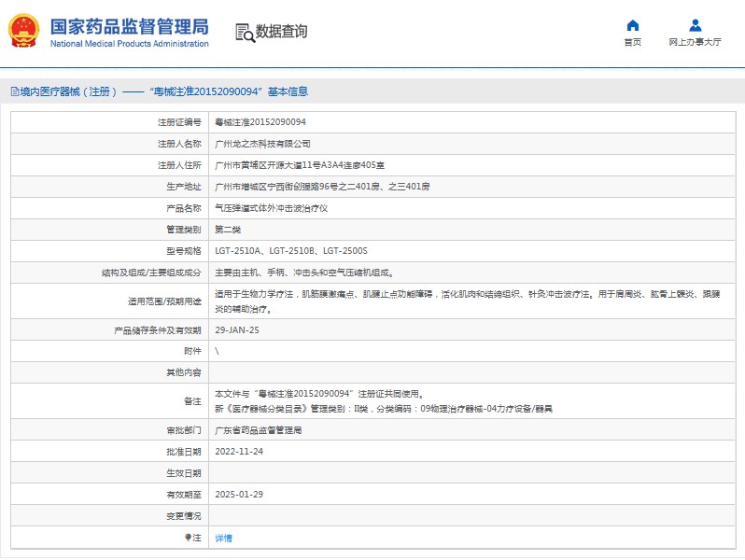Click the 产品名称 row label
The width and height of the screenshot is (745, 560).
184,208
